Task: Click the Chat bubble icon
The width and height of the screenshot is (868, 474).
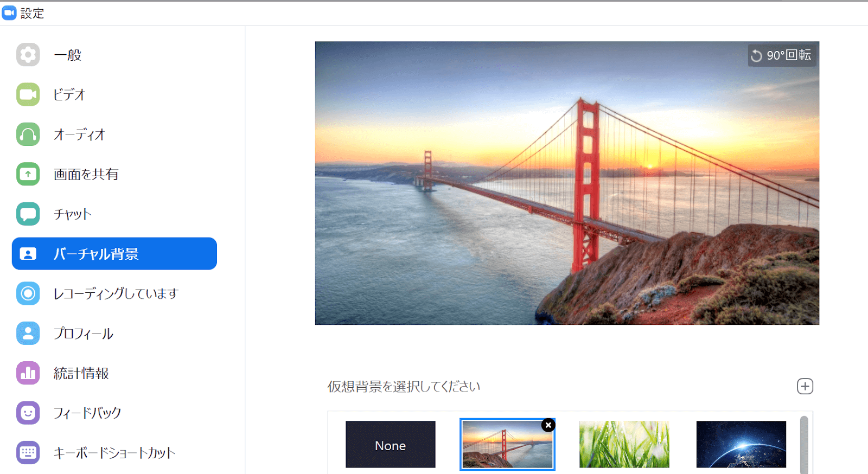Action: point(28,214)
